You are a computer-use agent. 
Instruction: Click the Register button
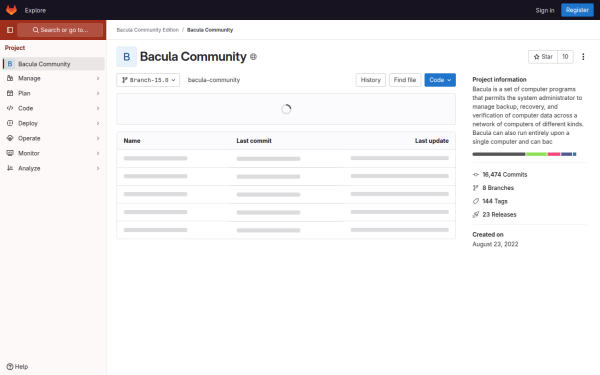pos(577,10)
